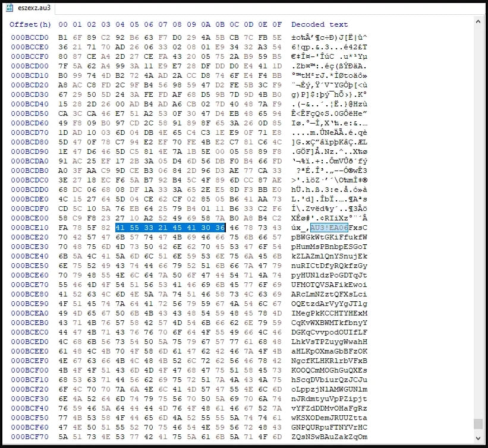The width and height of the screenshot is (488, 448).
Task: Click decoded text CqKvWXBWMTkfbnyY
Action: click(329, 323)
